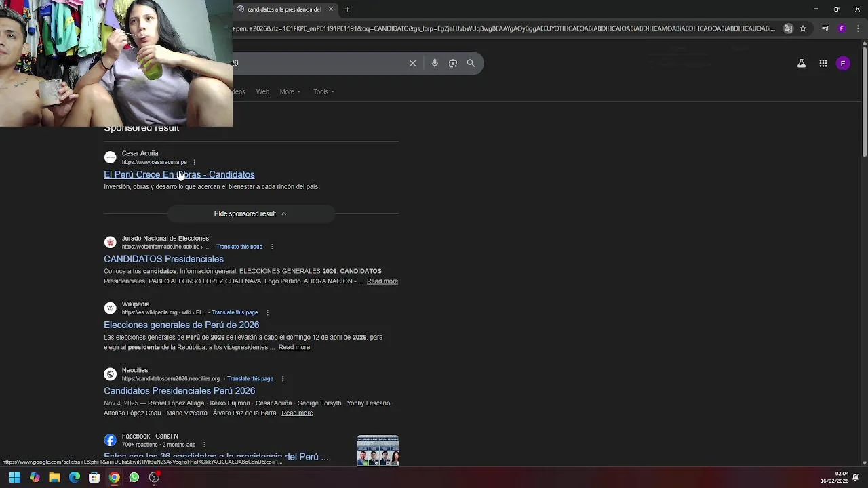Click the Wikipedia W favicon
868x488 pixels.
(111, 308)
